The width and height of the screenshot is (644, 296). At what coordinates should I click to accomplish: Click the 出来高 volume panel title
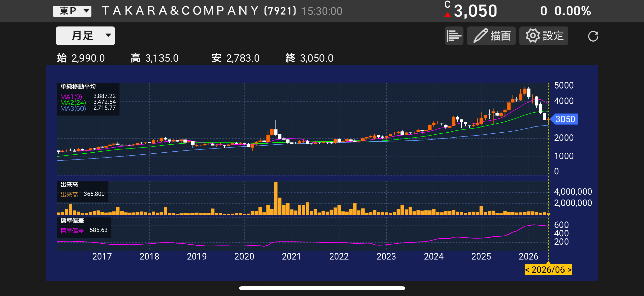tap(69, 185)
